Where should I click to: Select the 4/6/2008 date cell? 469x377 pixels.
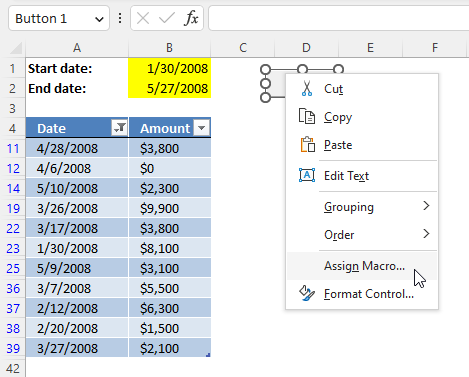pos(77,168)
